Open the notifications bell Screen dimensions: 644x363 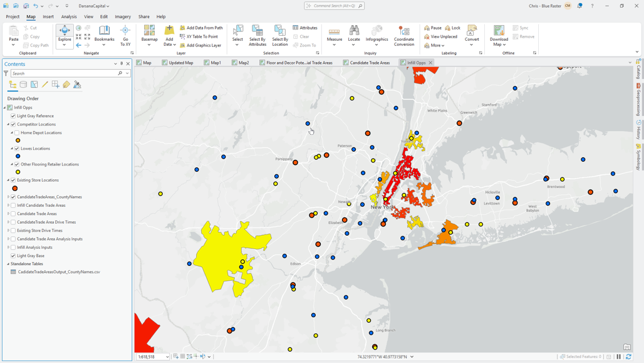579,6
